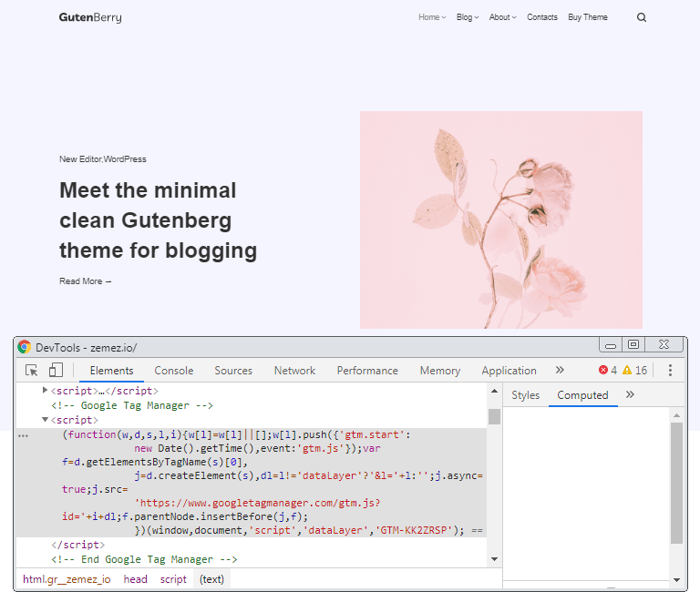This screenshot has width=700, height=592.
Task: Click the three-dot gutter on selected script line
Action: tap(23, 436)
